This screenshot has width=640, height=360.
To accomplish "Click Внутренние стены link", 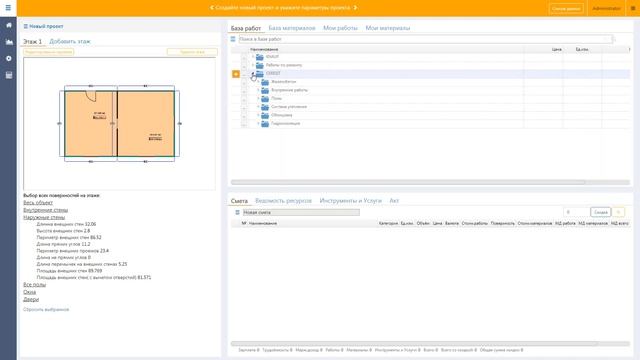I will pyautogui.click(x=46, y=210).
